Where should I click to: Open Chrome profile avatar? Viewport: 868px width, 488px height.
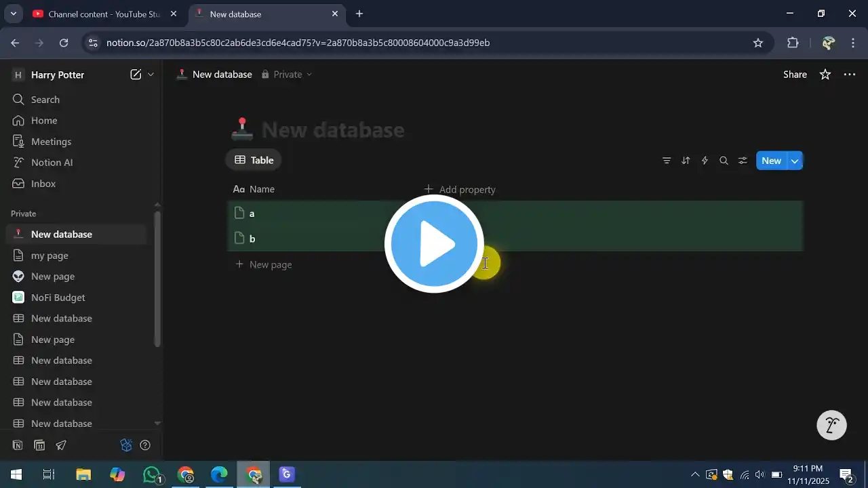[x=828, y=43]
